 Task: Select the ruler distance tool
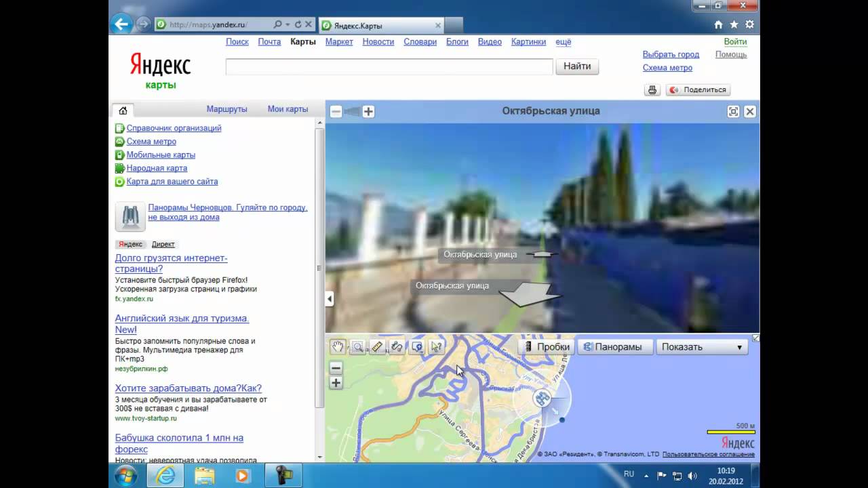coord(377,347)
